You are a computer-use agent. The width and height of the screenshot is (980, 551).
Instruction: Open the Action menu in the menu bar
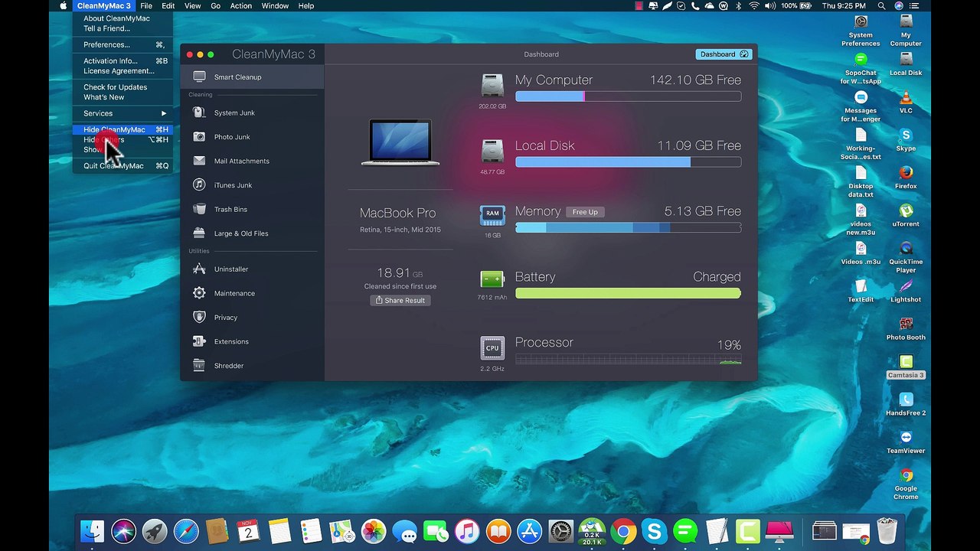pyautogui.click(x=241, y=5)
